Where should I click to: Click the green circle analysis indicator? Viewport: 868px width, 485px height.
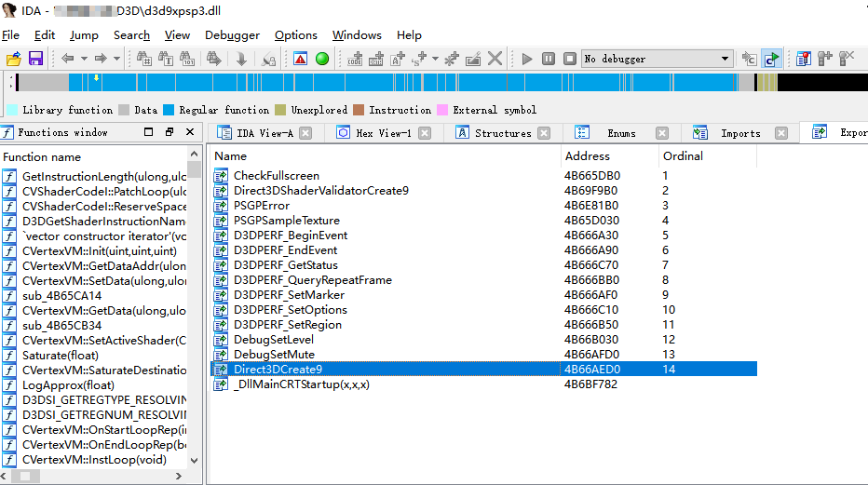coord(322,59)
